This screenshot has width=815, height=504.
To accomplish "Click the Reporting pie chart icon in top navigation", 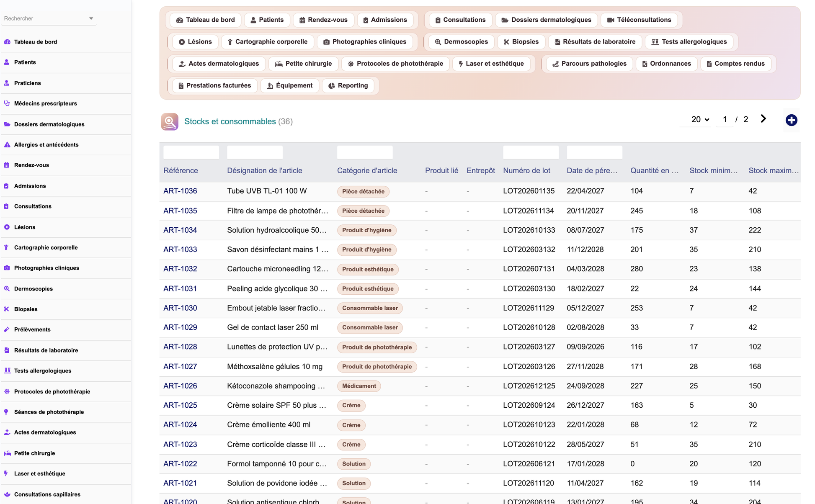I will [x=331, y=86].
